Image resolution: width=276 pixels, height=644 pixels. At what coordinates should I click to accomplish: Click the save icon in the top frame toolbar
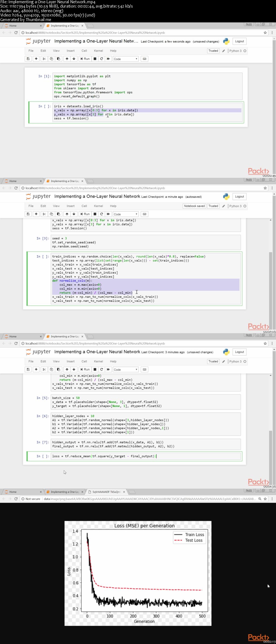28,59
